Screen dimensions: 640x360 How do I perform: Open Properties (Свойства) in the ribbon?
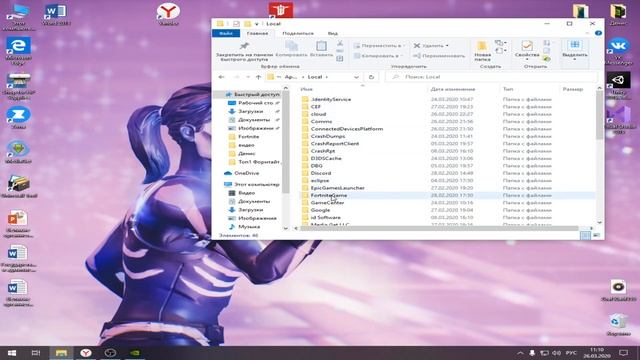527,49
